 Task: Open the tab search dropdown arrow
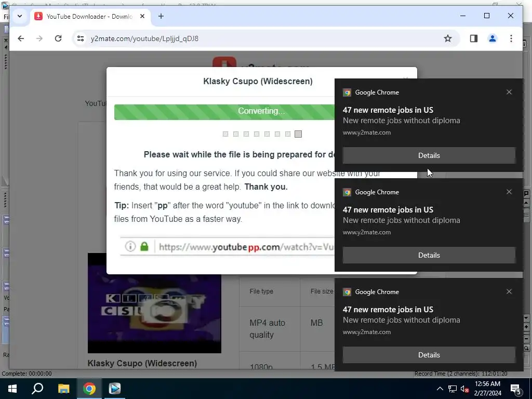(x=20, y=16)
